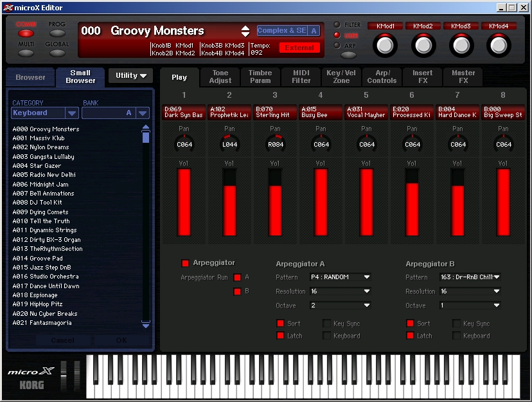
Task: Open Arpeggiator B Resolution dropdown
Action: pyautogui.click(x=470, y=291)
